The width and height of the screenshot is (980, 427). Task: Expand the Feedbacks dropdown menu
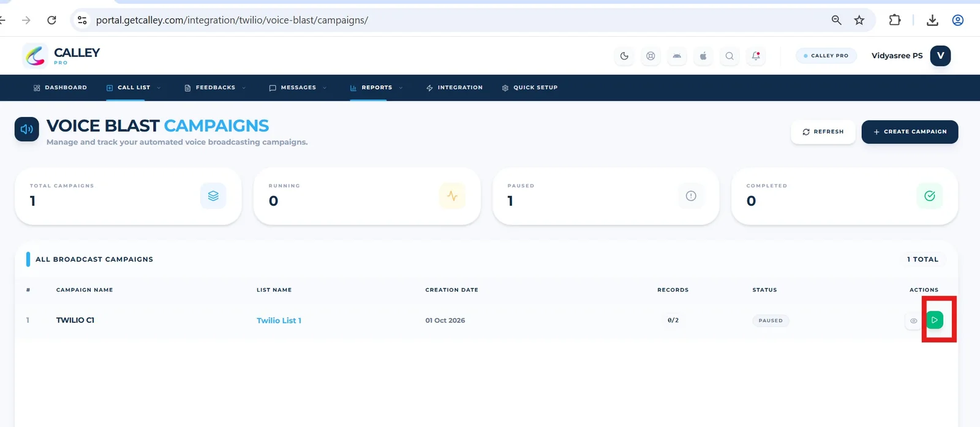(x=215, y=88)
